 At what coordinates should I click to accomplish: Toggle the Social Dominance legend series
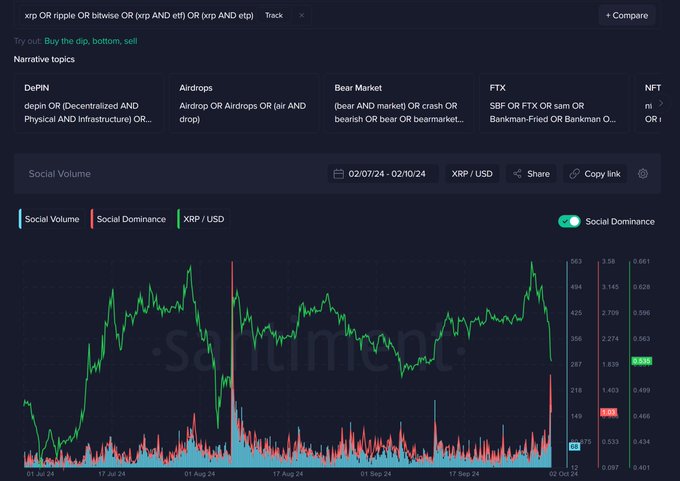click(131, 219)
